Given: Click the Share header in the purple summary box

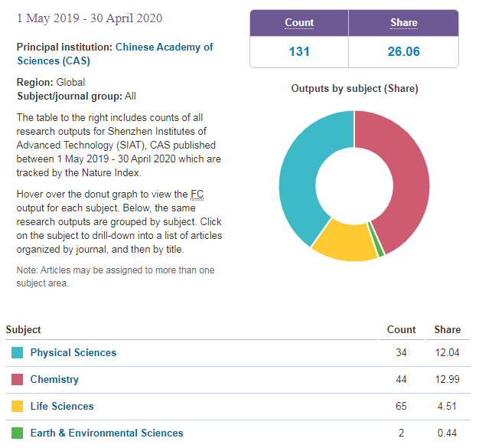Looking at the screenshot, I should pos(403,23).
